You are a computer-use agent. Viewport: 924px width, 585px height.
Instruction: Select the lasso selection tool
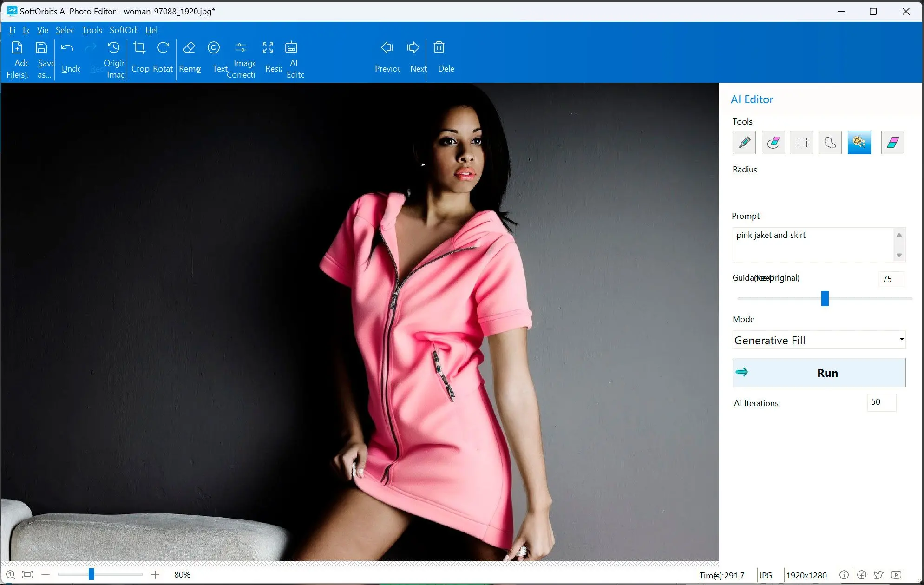[x=830, y=142]
